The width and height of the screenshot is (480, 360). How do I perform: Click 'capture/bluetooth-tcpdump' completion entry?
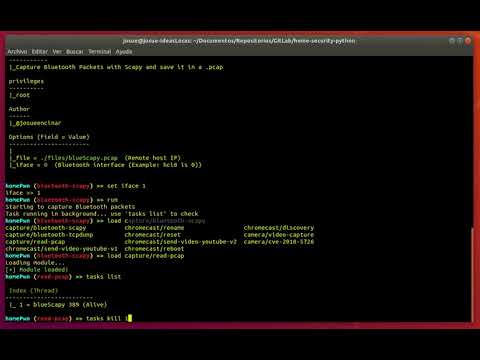49,235
